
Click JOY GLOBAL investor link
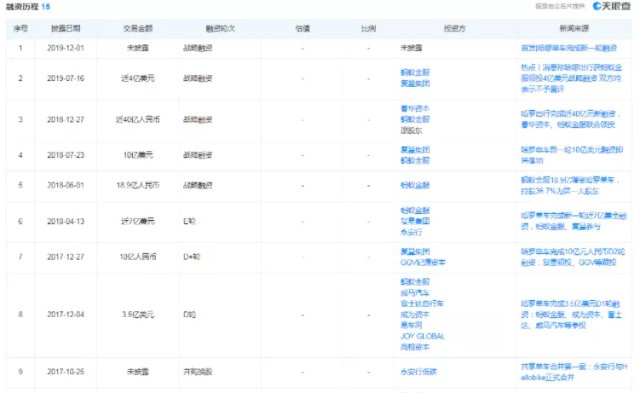(x=422, y=336)
